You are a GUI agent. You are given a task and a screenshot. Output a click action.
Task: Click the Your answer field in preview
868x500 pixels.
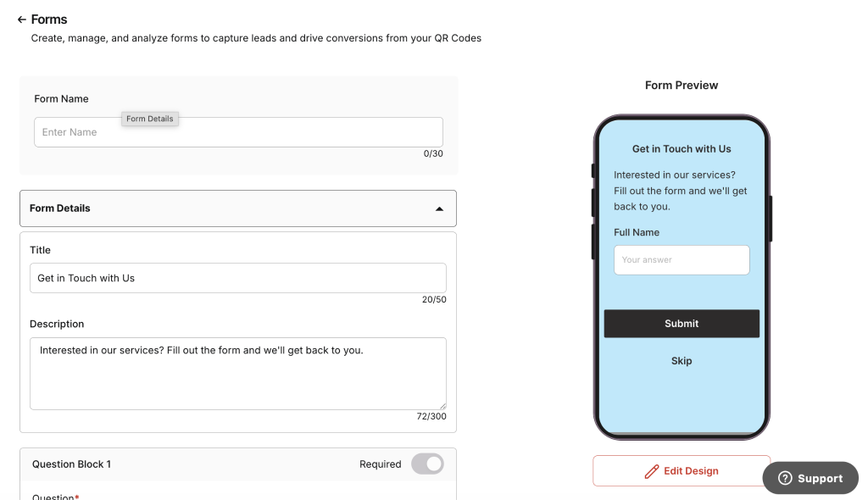(682, 259)
